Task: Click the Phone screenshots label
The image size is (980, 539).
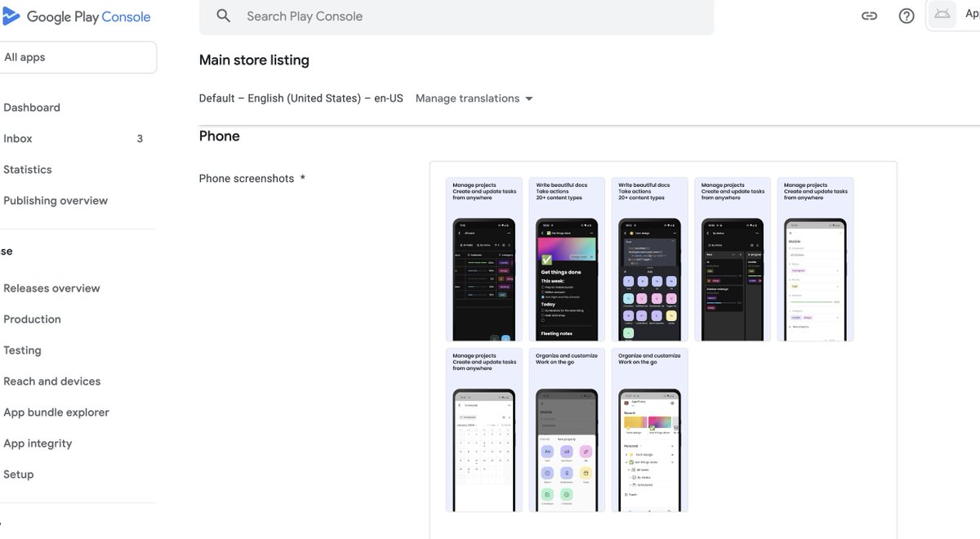Action: pyautogui.click(x=247, y=178)
